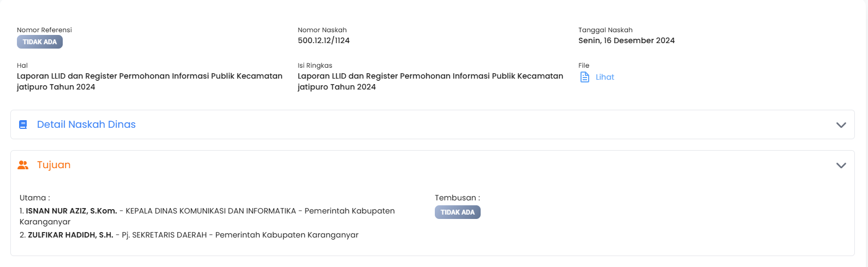Click the file document icon beside Lihat
The height and width of the screenshot is (267, 868).
click(584, 77)
